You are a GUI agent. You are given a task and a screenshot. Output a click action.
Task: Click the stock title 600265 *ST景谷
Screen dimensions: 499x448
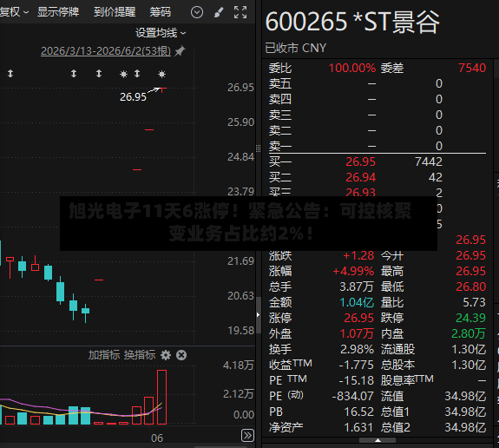coord(352,23)
